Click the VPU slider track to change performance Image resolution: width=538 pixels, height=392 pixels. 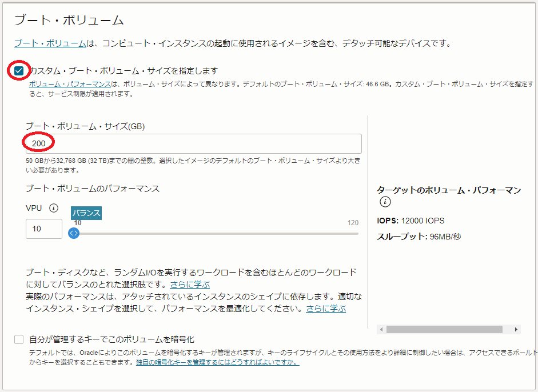229,233
